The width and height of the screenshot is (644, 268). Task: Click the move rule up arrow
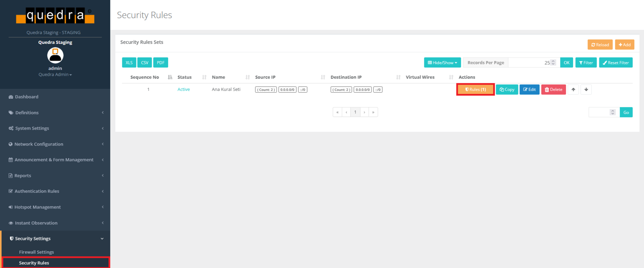[x=573, y=90]
